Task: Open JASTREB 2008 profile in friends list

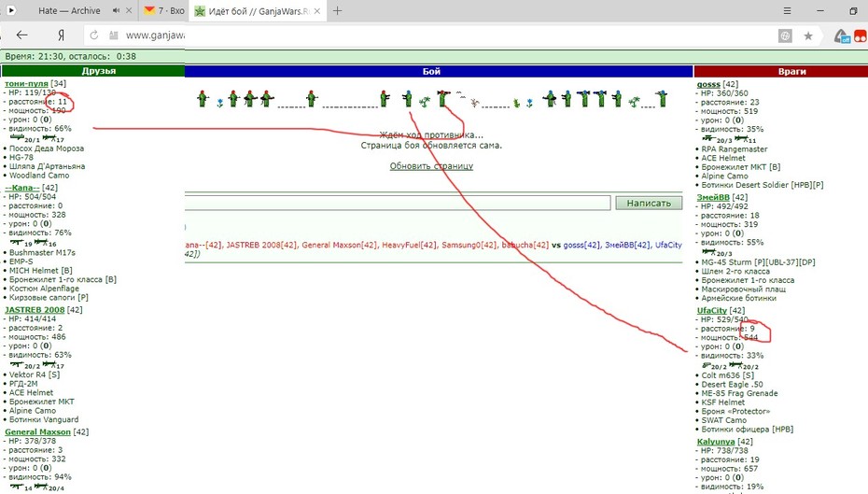Action: coord(35,310)
